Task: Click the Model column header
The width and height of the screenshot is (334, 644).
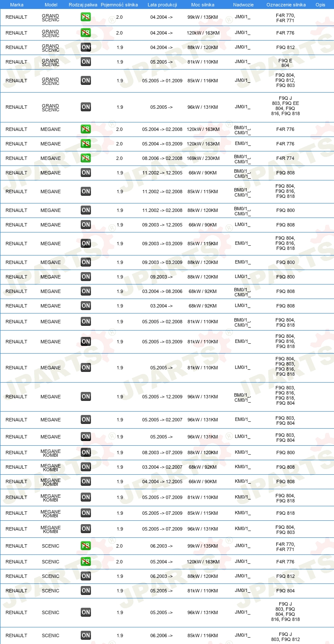Action: [x=51, y=5]
